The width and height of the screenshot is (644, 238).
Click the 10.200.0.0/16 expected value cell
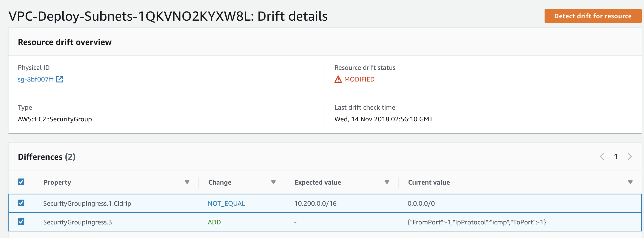pos(315,204)
